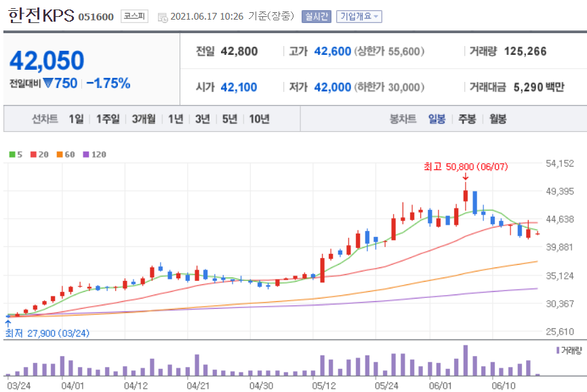Click the 실시간 real-time button
Image resolution: width=587 pixels, height=392 pixels.
tap(317, 16)
